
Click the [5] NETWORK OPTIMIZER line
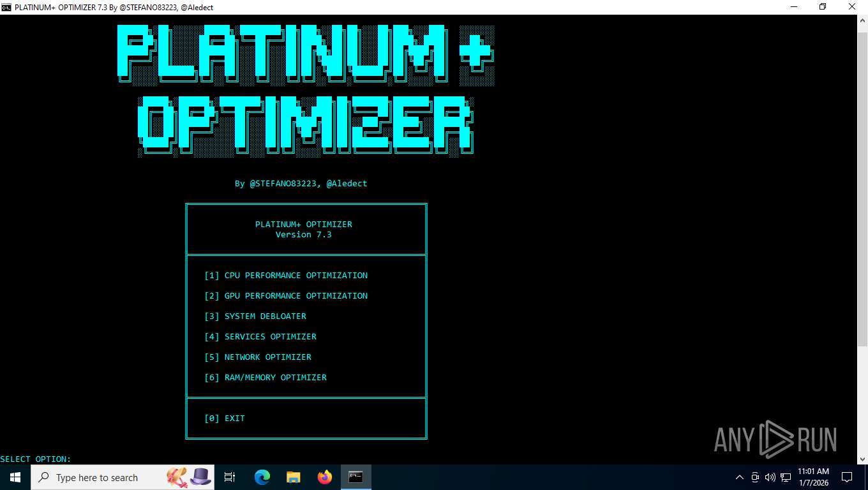pos(258,357)
